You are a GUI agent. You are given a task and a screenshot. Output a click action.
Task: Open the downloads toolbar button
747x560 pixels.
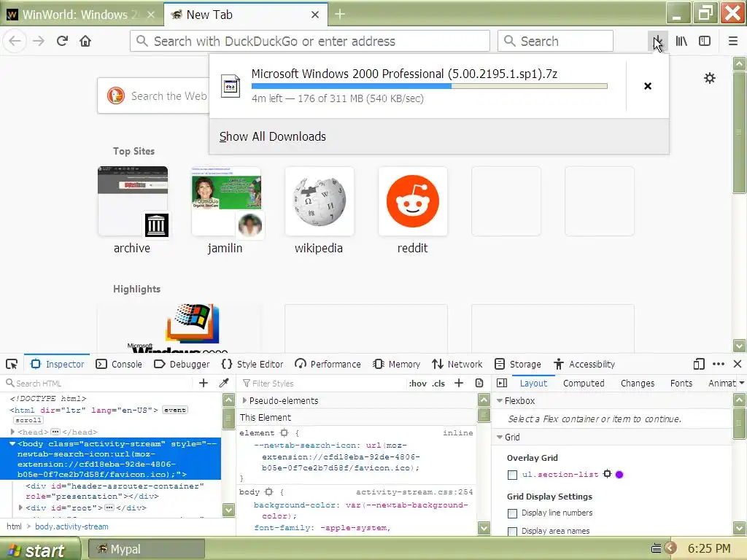(x=657, y=41)
